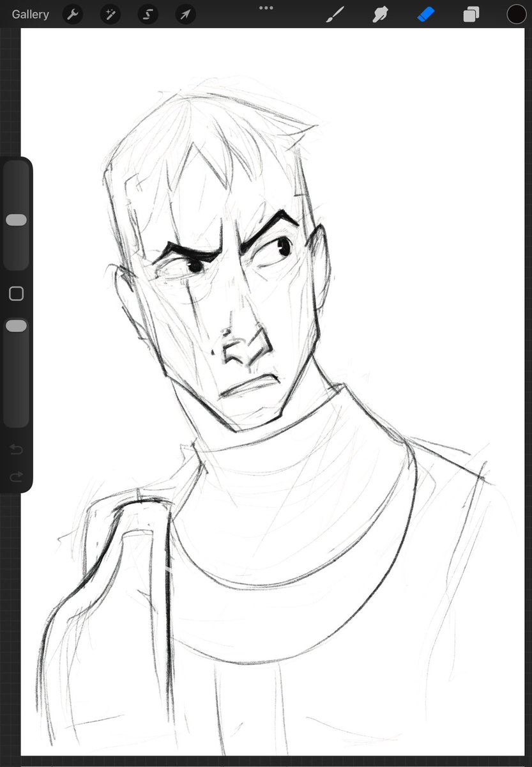The width and height of the screenshot is (532, 767).
Task: Open the Layers panel
Action: [471, 14]
